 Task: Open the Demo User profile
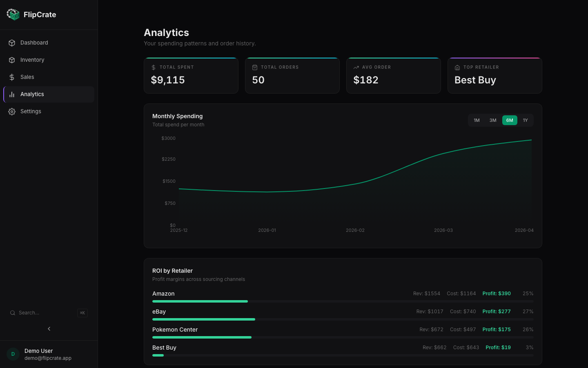pos(38,354)
